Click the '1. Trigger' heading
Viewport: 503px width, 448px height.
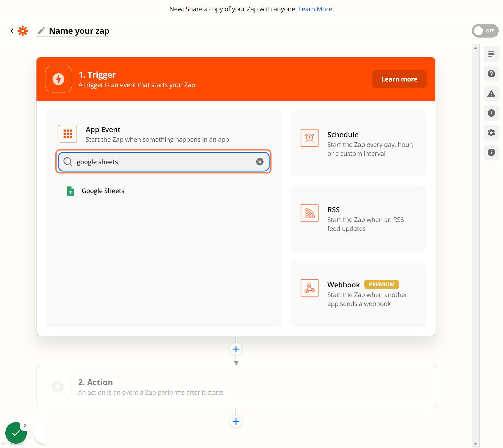97,75
